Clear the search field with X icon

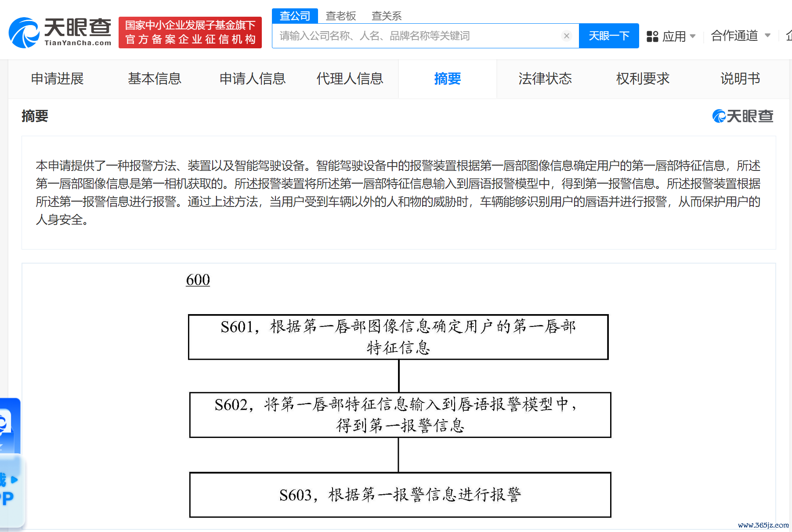pos(566,36)
